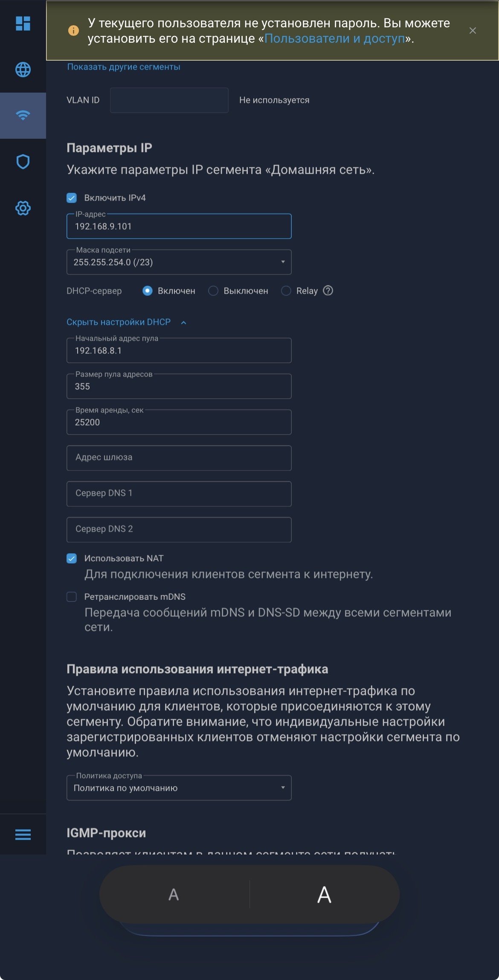Open the «Политика доступа» dropdown
The width and height of the screenshot is (499, 980).
click(179, 788)
